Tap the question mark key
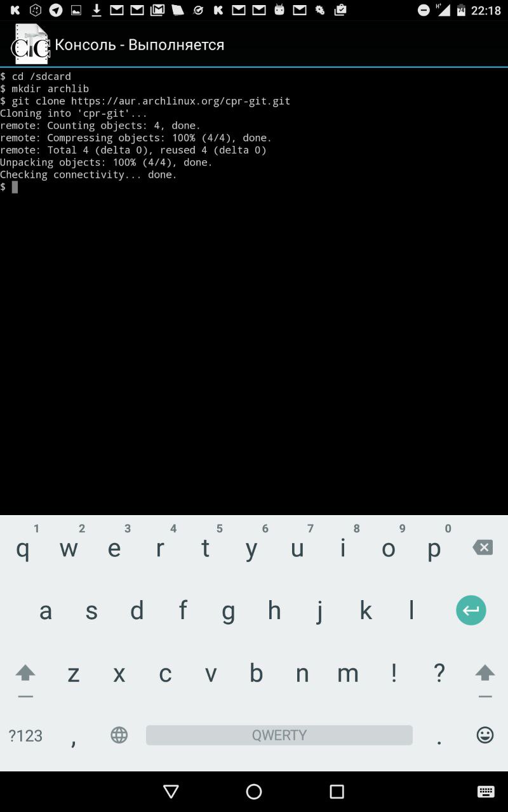 (439, 672)
